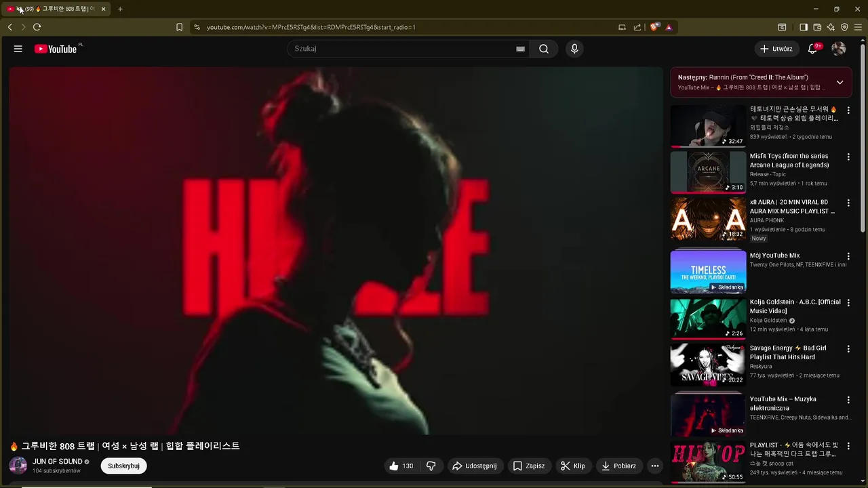Click 'Release - Topic' channel text
The image size is (868, 488).
(768, 174)
